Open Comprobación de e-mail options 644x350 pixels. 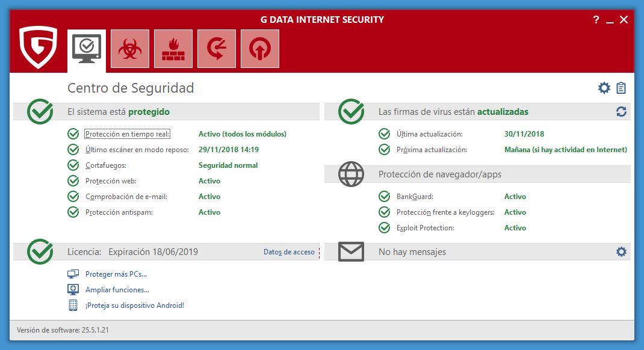126,197
